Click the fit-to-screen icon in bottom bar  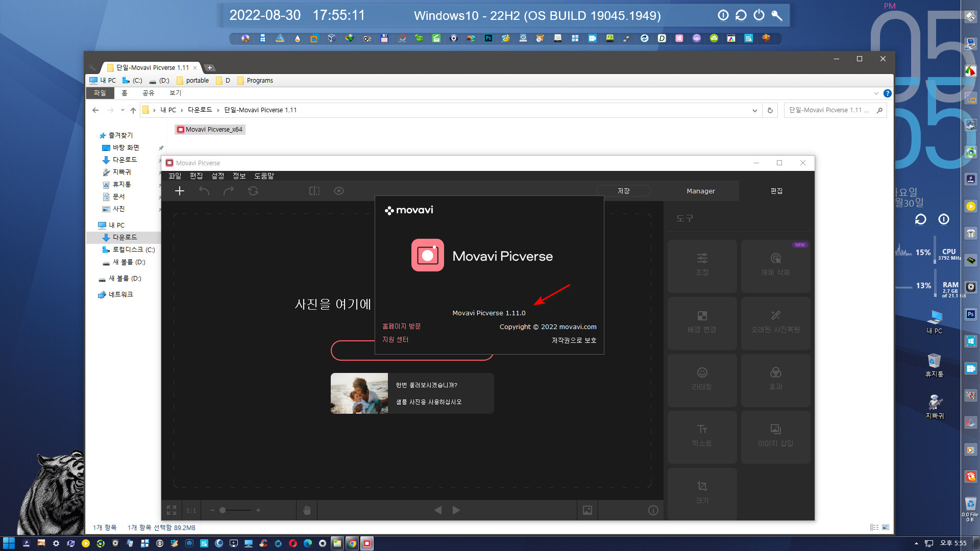click(x=171, y=510)
